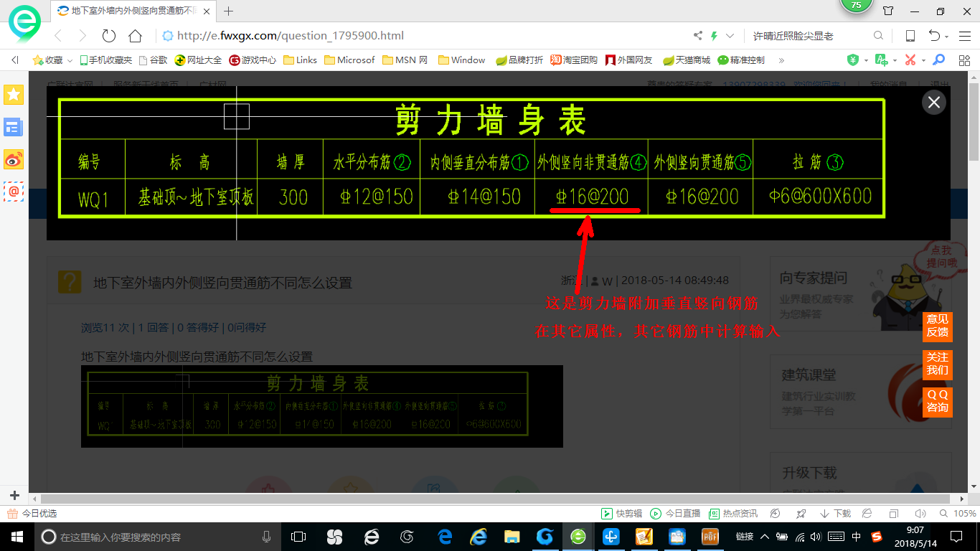Click the yellow star favorites sidebar icon

pyautogui.click(x=14, y=94)
